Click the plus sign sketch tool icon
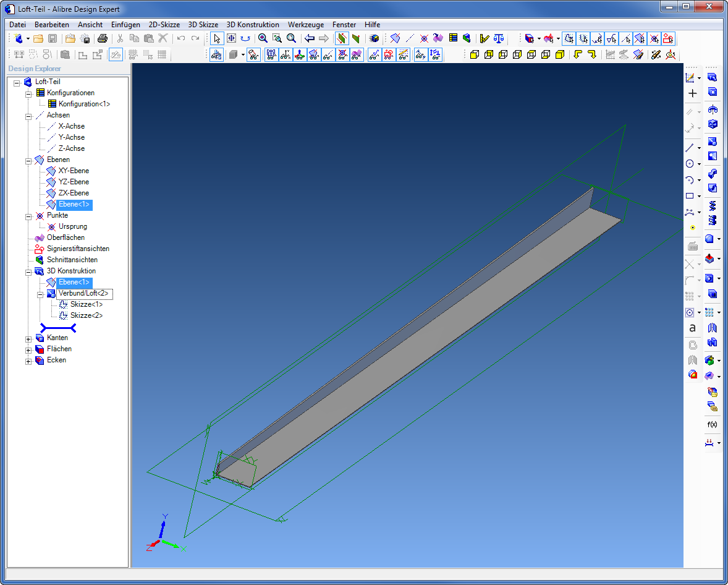 [692, 93]
